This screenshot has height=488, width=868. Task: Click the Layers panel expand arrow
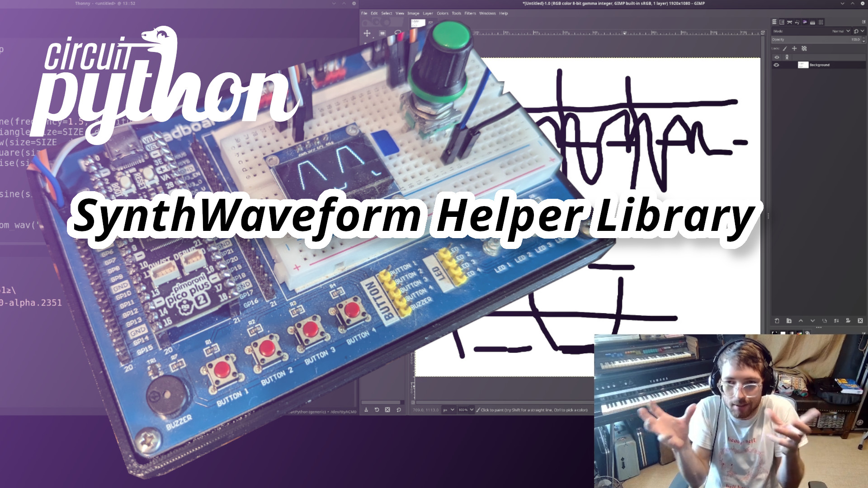click(863, 21)
